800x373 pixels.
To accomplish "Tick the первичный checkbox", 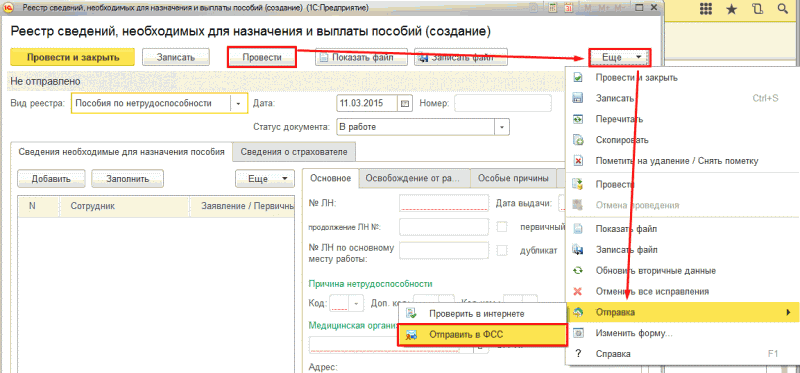I will click(x=502, y=227).
